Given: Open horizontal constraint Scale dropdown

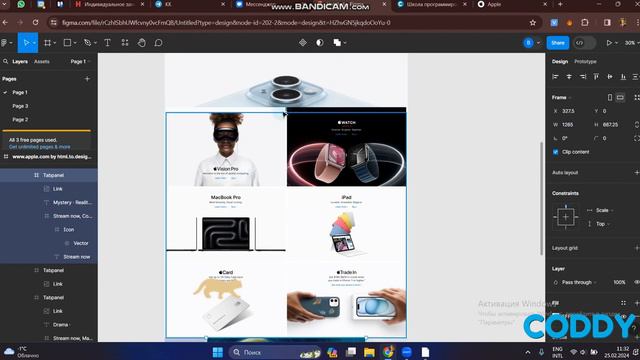Looking at the screenshot, I should (604, 210).
